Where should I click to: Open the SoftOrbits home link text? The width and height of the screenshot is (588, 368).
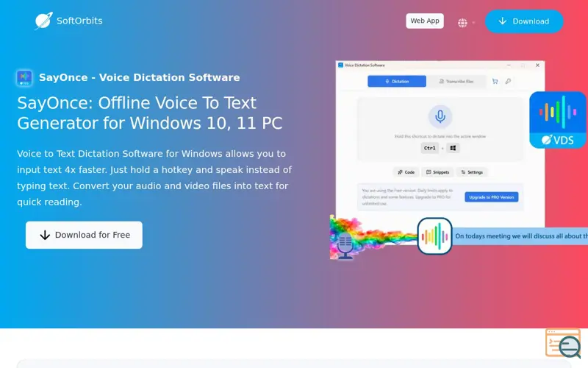click(x=79, y=21)
